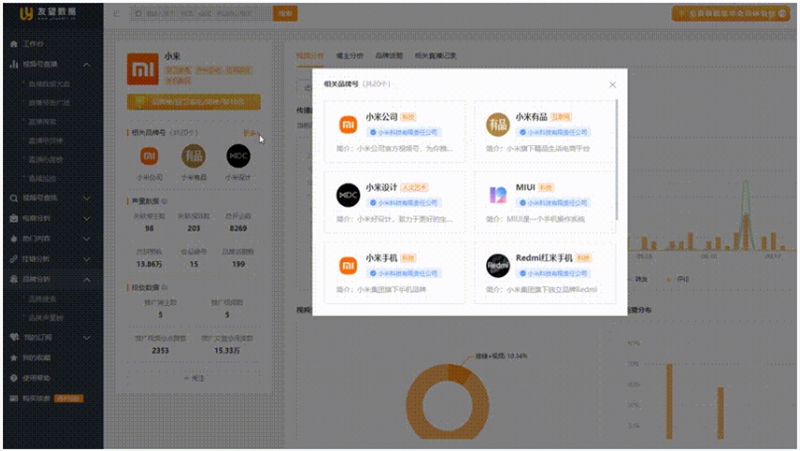Click the 小米手机 account name
The image size is (800, 451).
pos(381,258)
